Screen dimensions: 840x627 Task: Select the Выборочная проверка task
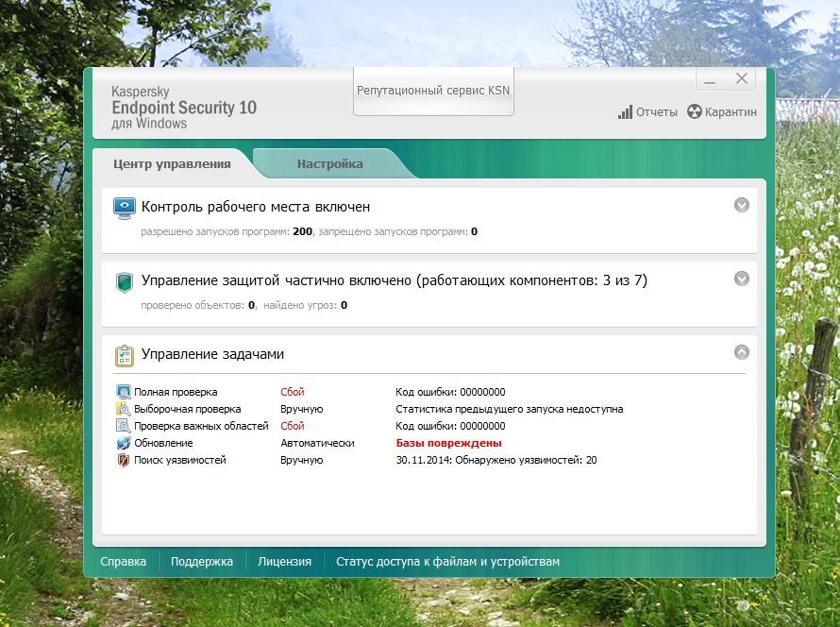pos(188,409)
